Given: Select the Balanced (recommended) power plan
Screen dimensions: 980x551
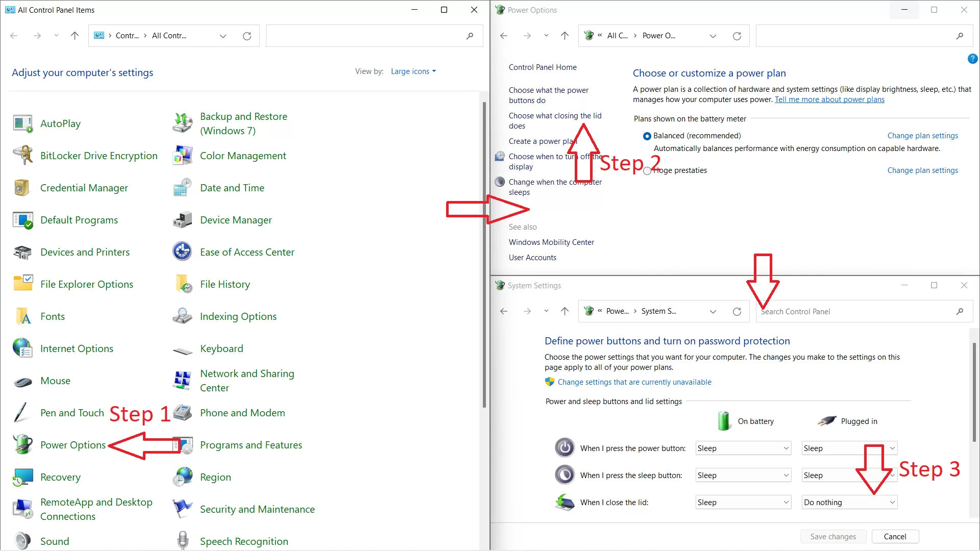Looking at the screenshot, I should click(647, 136).
